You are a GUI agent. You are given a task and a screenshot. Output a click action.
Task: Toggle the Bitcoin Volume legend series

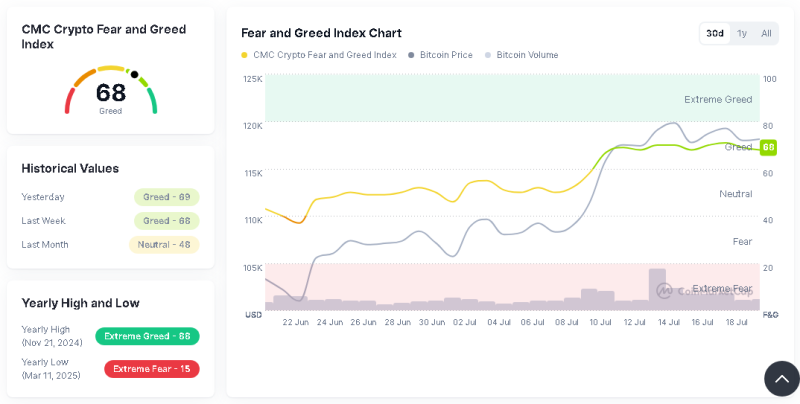[521, 55]
